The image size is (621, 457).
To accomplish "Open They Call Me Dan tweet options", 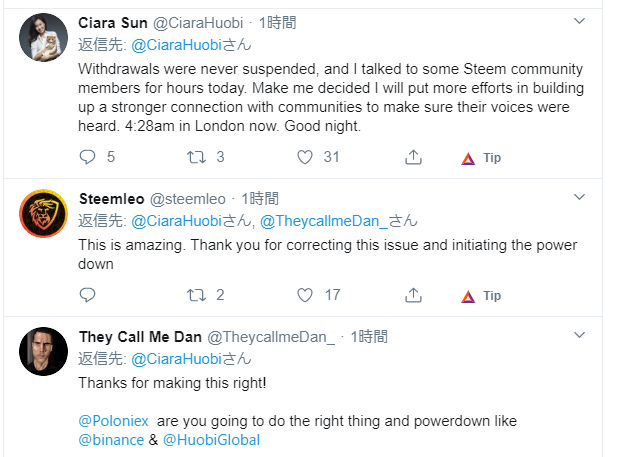I will 579,336.
